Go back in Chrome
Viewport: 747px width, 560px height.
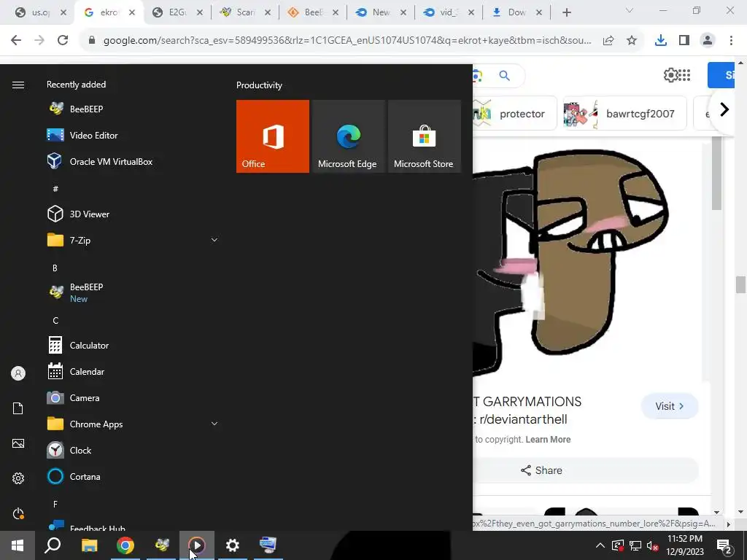tap(16, 41)
